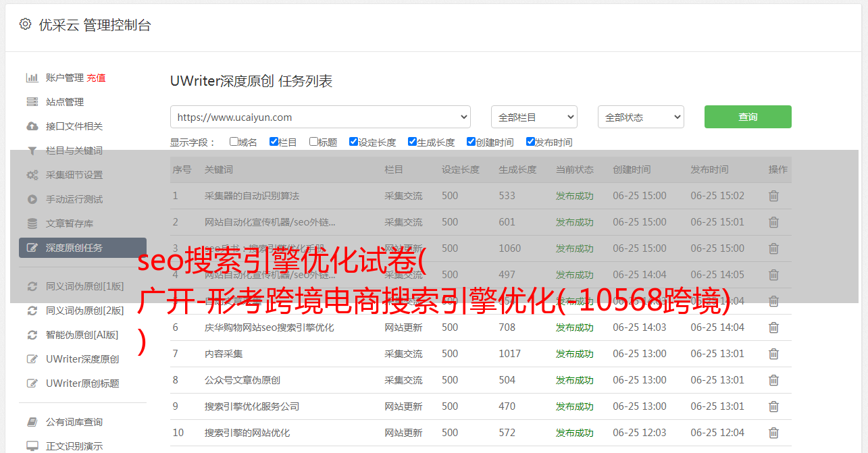This screenshot has height=453, width=868.
Task: Click the bar chart icon for 账户管理
Action: tap(32, 78)
